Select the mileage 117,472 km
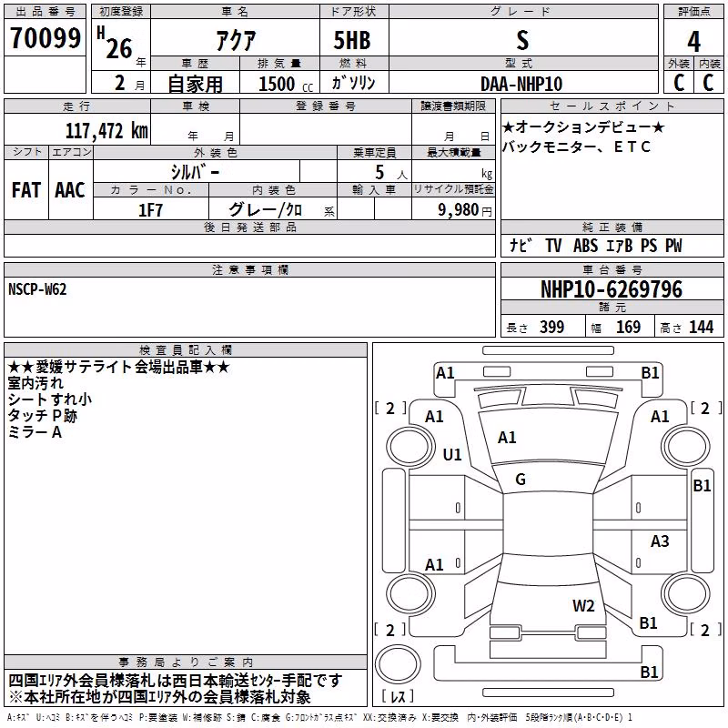 (106, 131)
